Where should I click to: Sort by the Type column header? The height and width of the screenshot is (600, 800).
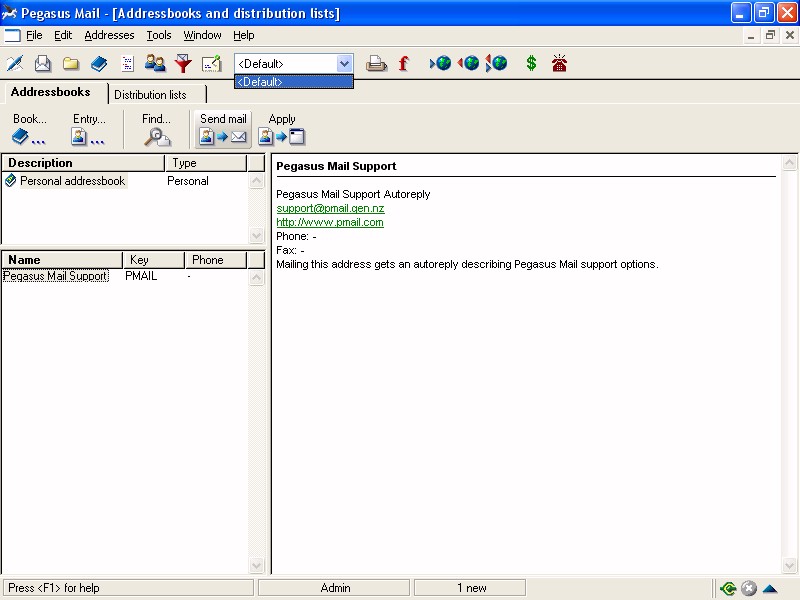(206, 163)
